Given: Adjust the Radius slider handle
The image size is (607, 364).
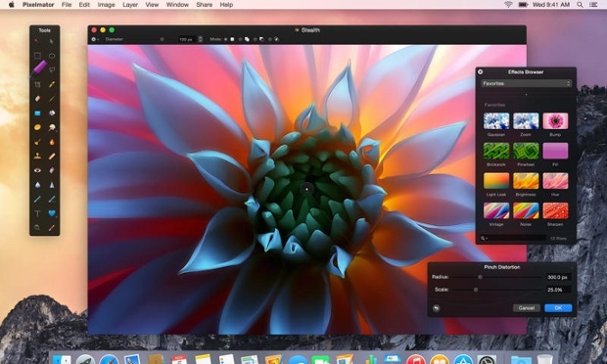Looking at the screenshot, I should point(480,277).
